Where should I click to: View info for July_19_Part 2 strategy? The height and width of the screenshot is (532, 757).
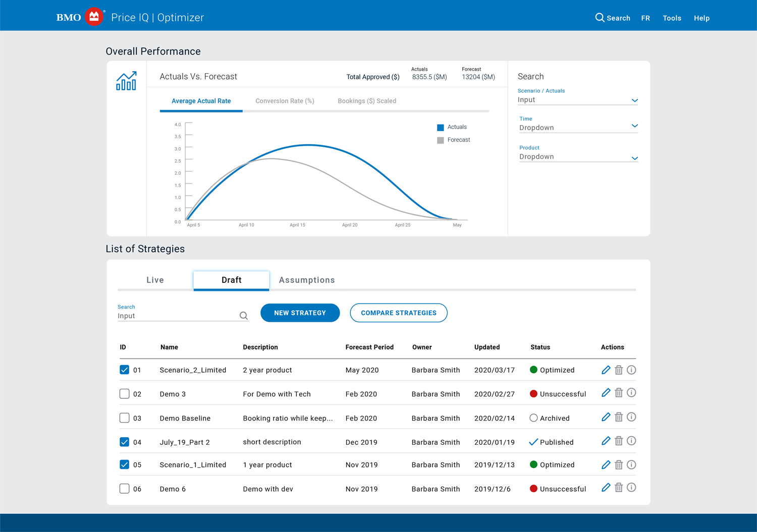[631, 441]
